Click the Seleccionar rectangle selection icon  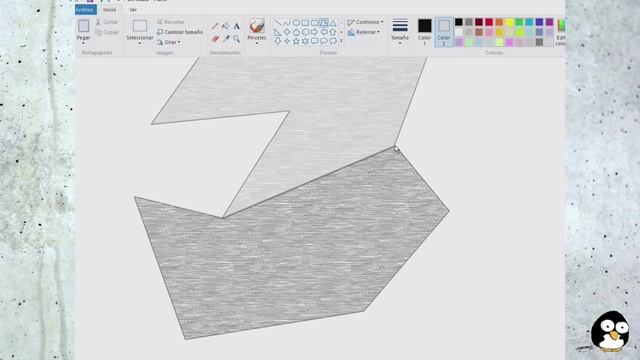[x=140, y=26]
